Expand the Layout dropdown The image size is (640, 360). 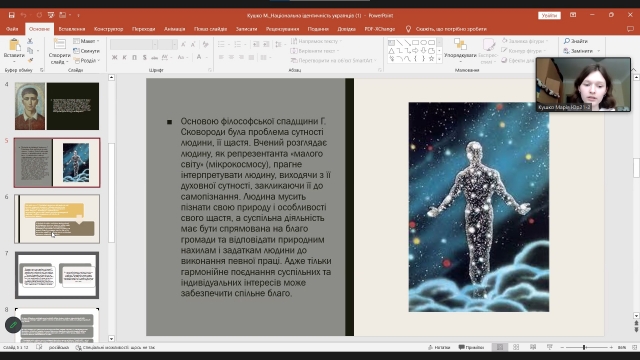coord(87,41)
